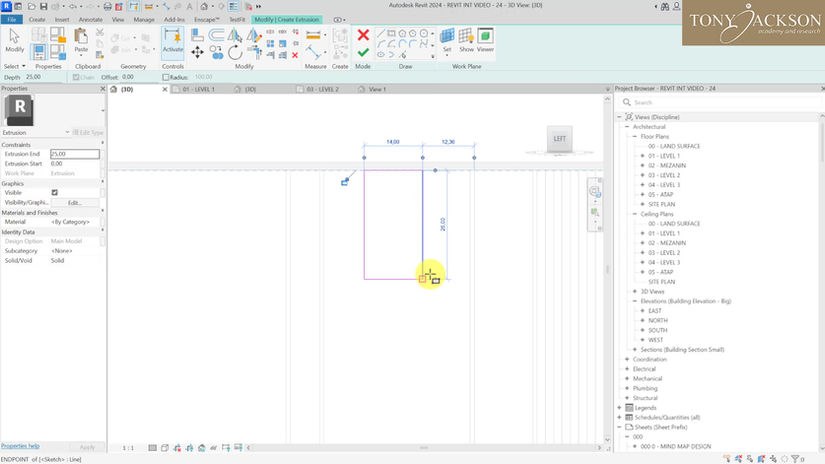Open the Manage ribbon tab
This screenshot has height=464, width=825.
click(x=144, y=19)
